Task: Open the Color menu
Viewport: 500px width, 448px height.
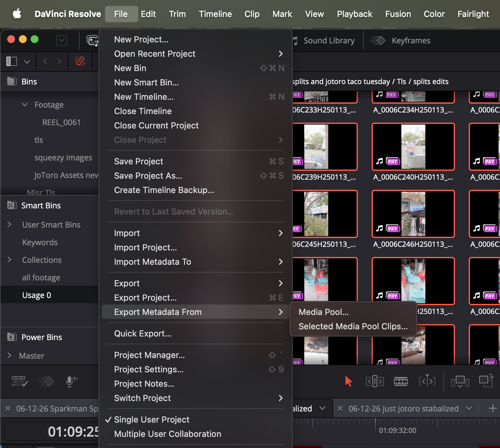Action: click(434, 14)
